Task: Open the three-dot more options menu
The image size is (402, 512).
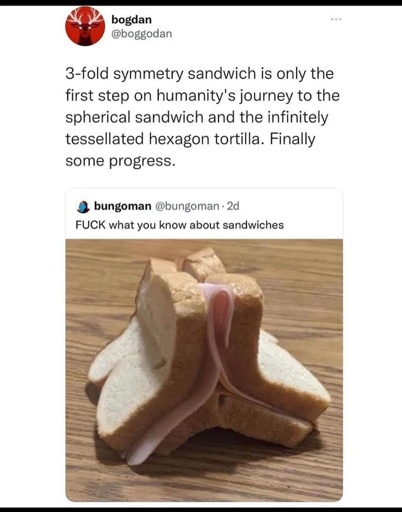Action: click(336, 20)
